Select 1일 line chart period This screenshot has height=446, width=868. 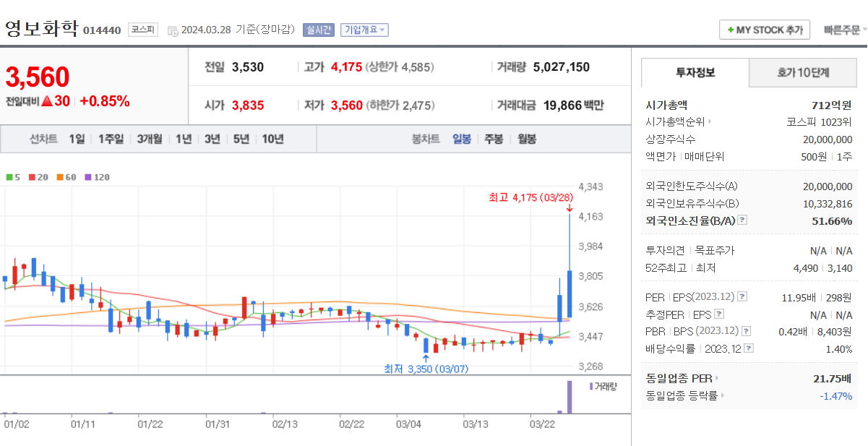(x=77, y=139)
